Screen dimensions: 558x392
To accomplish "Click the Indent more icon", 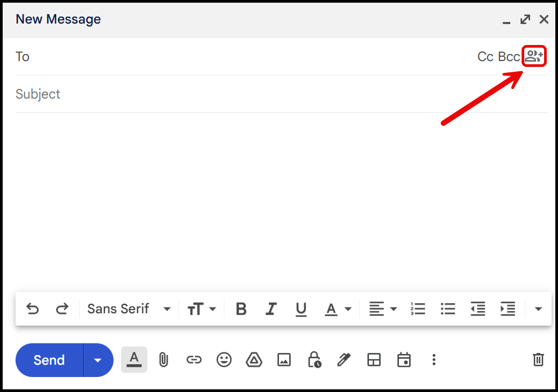I will (508, 309).
